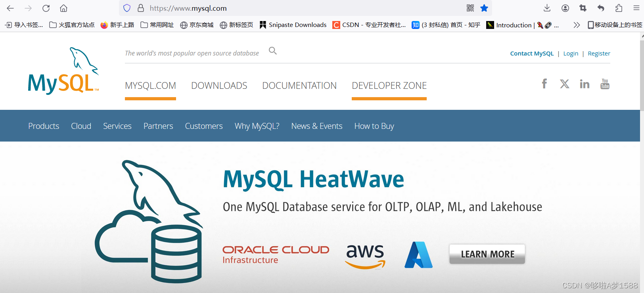Click the MySQL dolphin logo
Image resolution: width=644 pixels, height=293 pixels.
coord(63,71)
